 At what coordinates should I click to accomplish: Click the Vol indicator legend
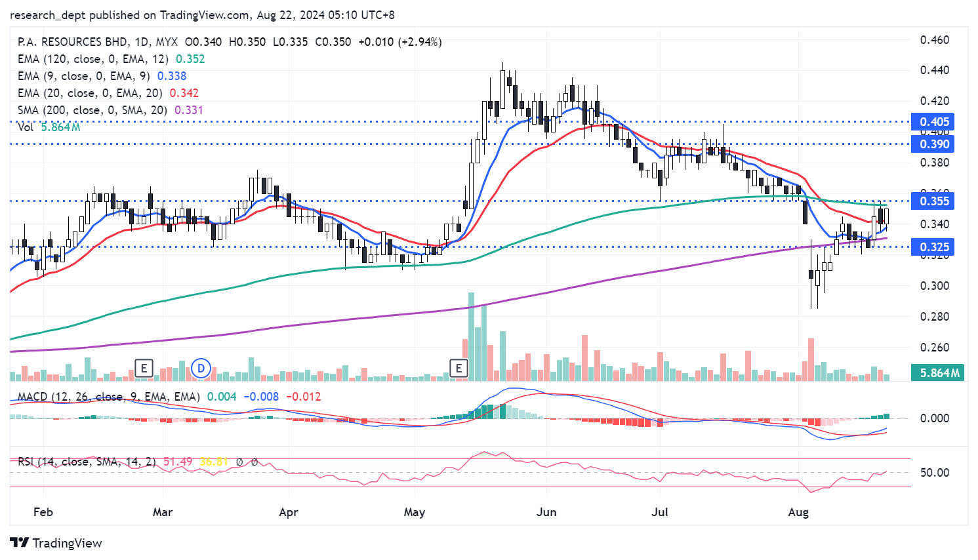click(x=26, y=127)
